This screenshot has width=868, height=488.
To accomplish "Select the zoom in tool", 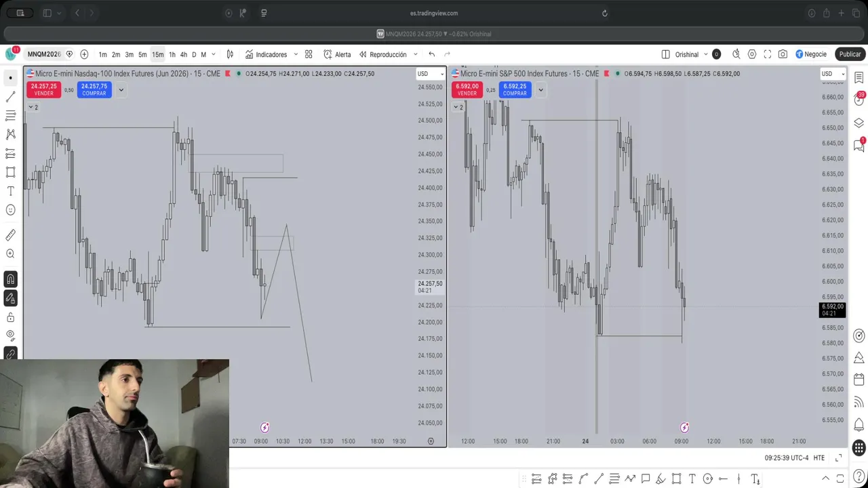I will (10, 253).
